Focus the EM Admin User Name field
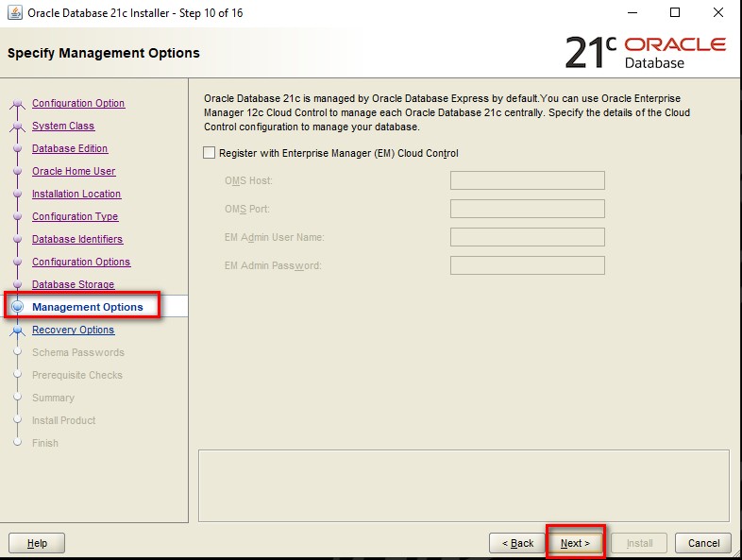742x560 pixels. coord(527,237)
